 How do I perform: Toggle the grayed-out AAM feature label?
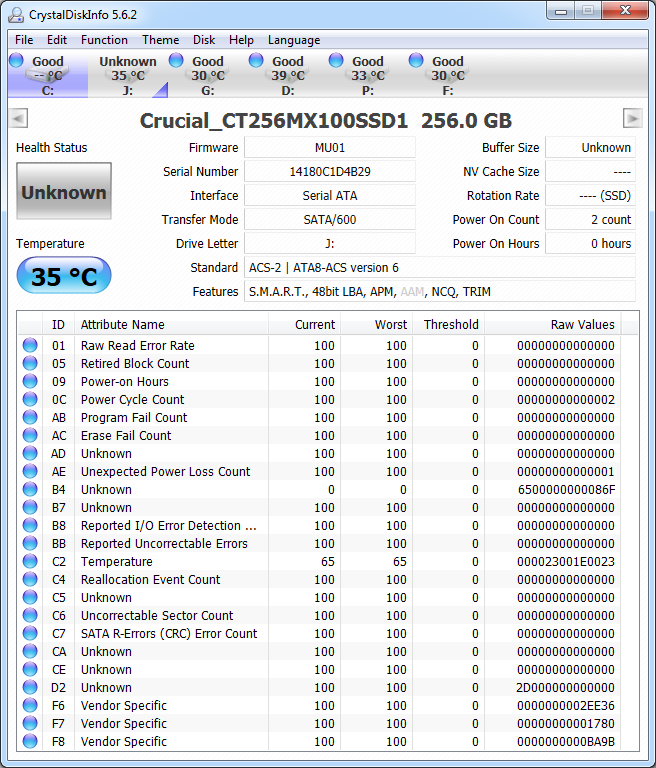tap(412, 292)
